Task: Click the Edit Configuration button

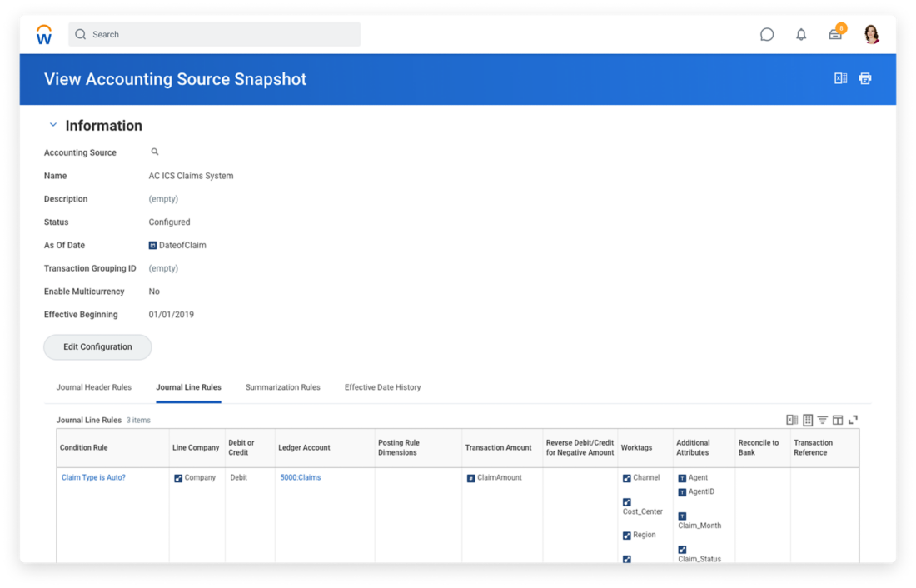Action: click(97, 347)
